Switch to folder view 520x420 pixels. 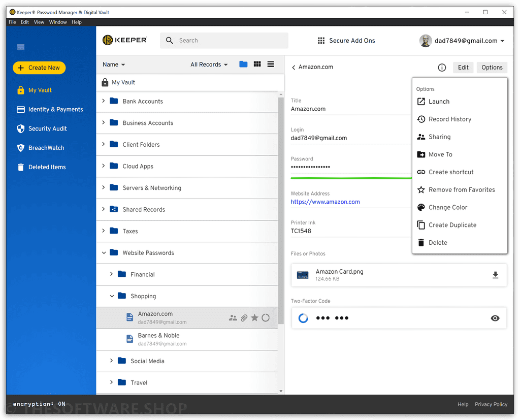click(243, 64)
